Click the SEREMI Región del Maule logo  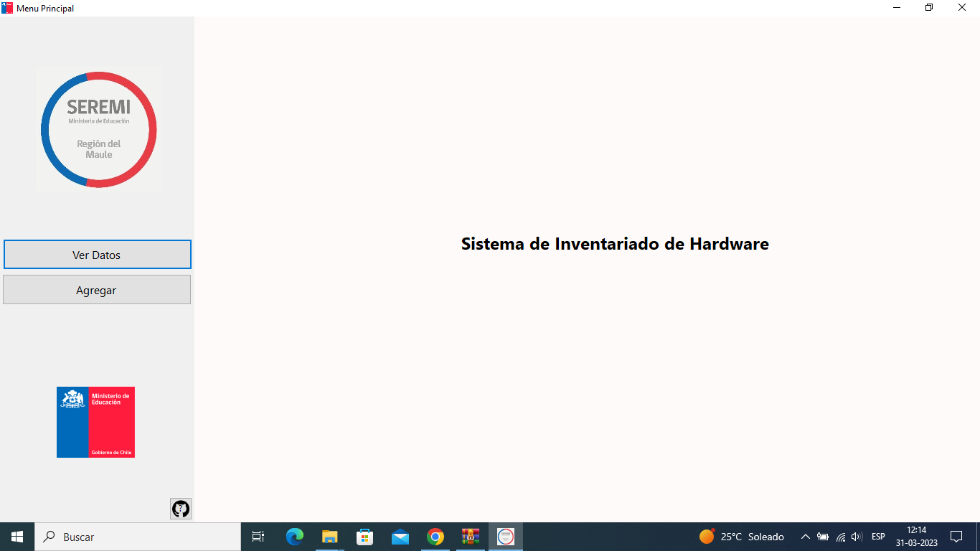tap(98, 129)
